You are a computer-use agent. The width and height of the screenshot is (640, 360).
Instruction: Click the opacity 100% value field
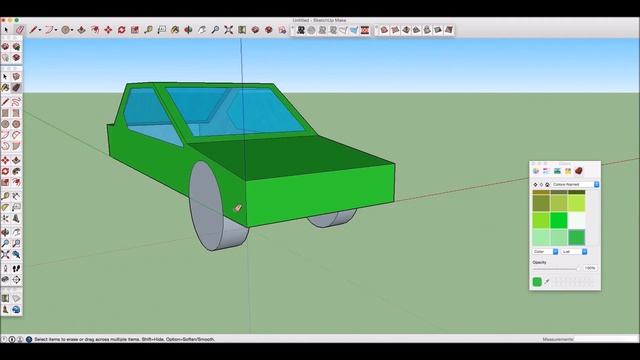590,268
